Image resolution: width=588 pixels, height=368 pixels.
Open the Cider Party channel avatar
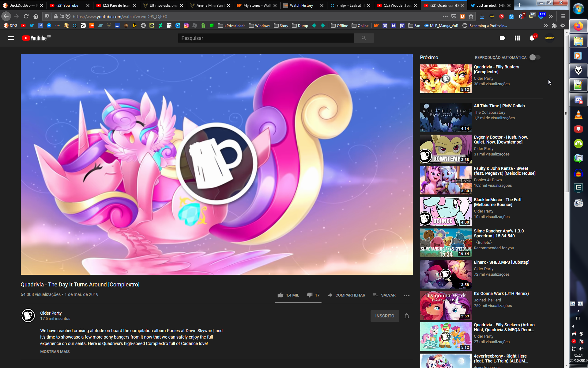pos(28,316)
